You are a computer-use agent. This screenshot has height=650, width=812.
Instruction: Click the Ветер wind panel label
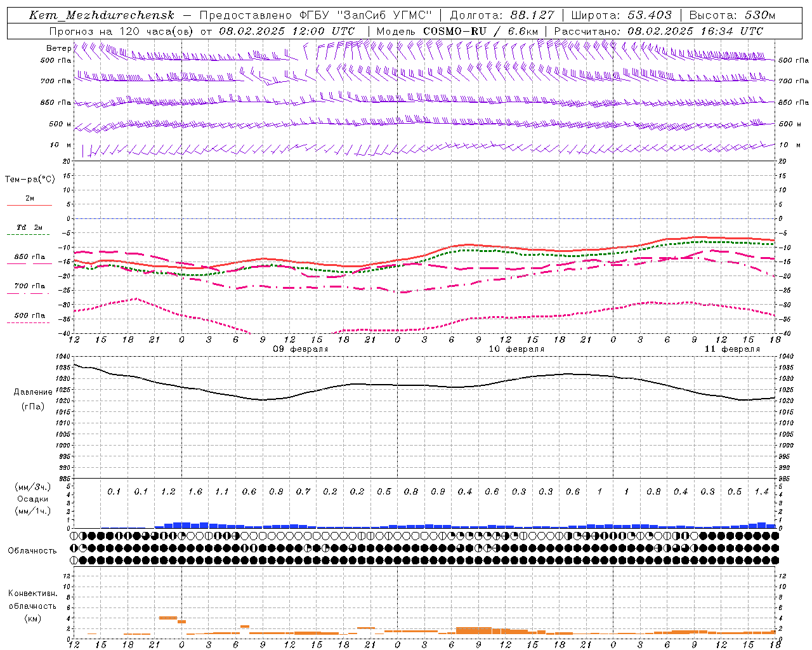58,48
